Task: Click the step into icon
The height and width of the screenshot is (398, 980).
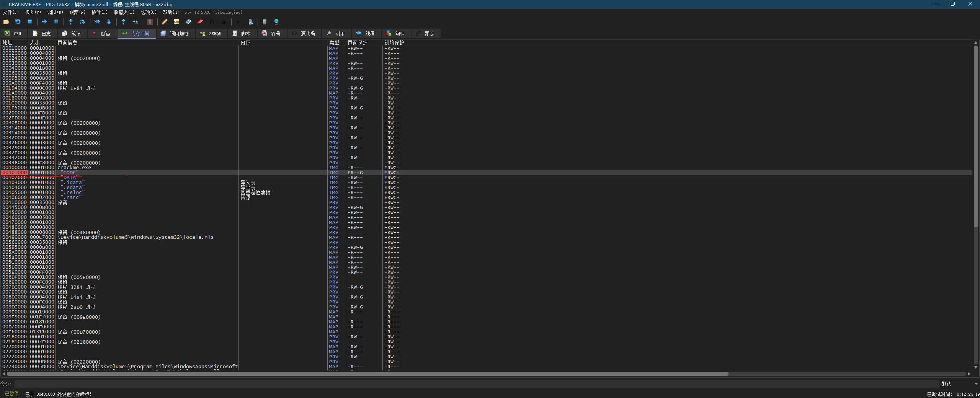Action: [70, 22]
